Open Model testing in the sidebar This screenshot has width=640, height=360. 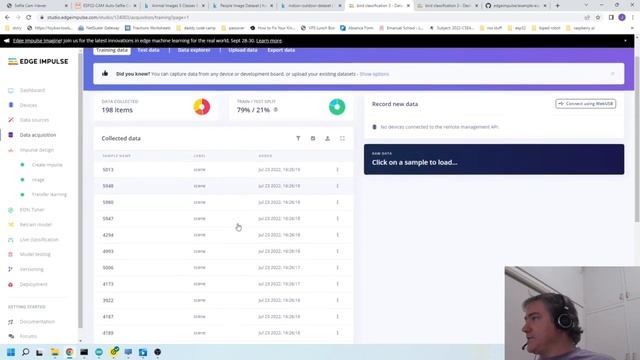click(35, 254)
